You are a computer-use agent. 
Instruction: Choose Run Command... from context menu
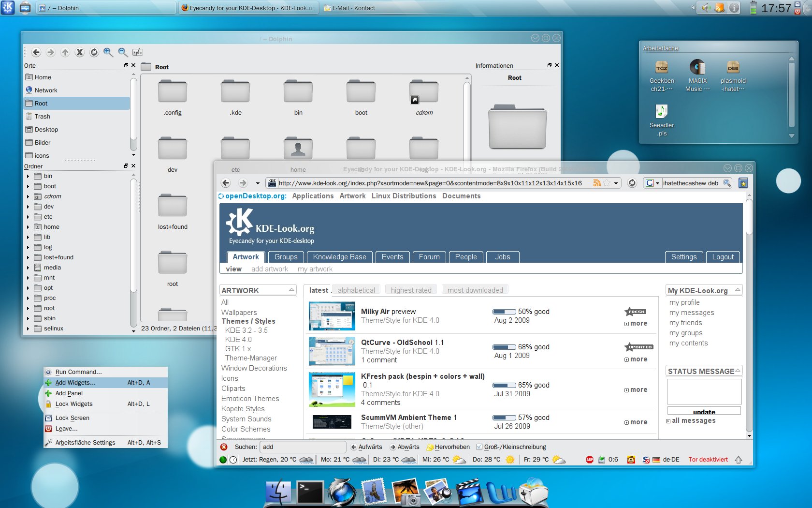(105, 372)
